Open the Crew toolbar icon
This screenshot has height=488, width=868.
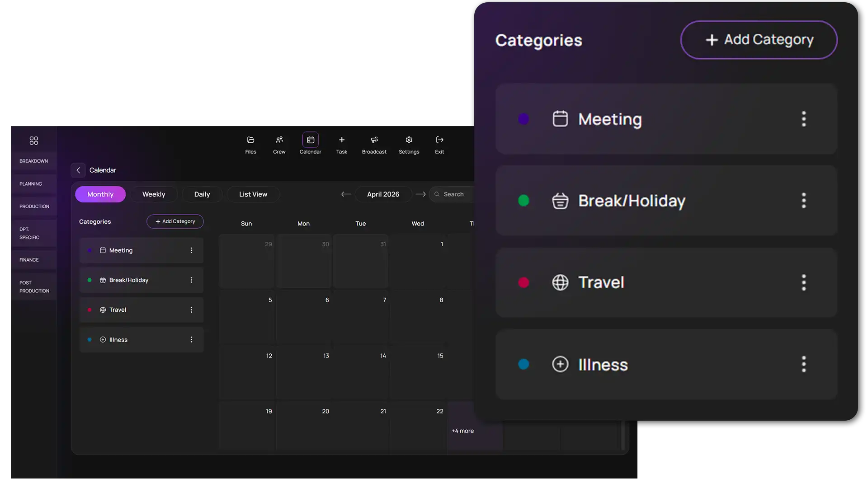point(279,140)
